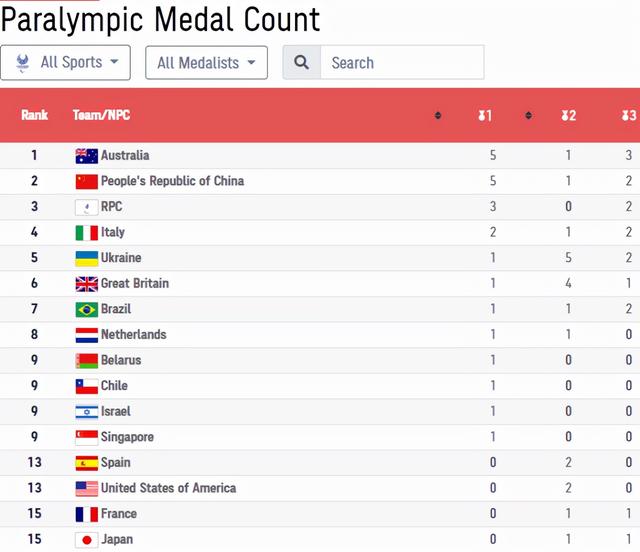Sort by bronze medal column header
The image size is (640, 552).
pos(628,116)
